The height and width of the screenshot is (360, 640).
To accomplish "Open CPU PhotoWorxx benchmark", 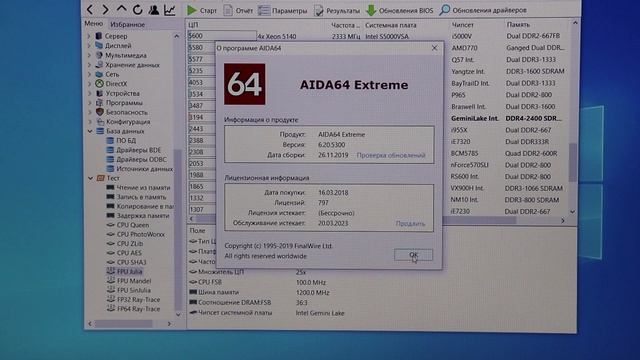I will click(x=140, y=234).
